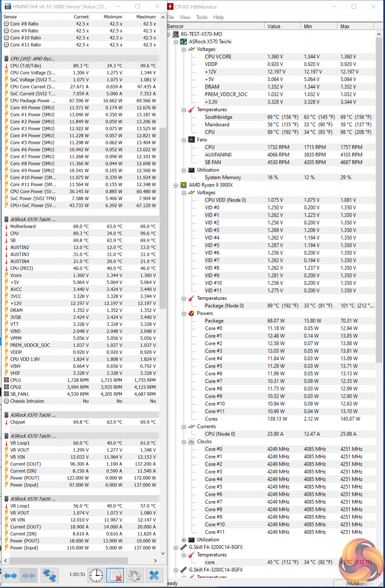Open the File menu in HWMonitor
Viewport: 385px width, 588px height.
click(171, 17)
